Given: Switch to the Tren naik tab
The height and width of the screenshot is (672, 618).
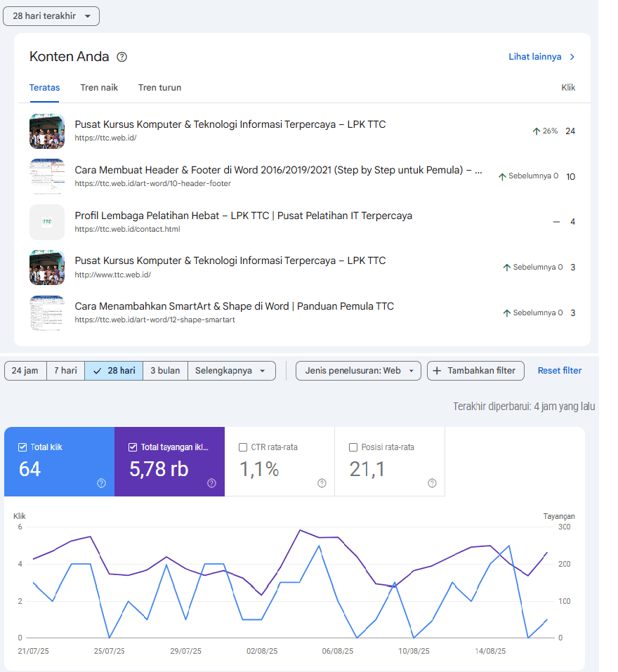Looking at the screenshot, I should pyautogui.click(x=98, y=87).
